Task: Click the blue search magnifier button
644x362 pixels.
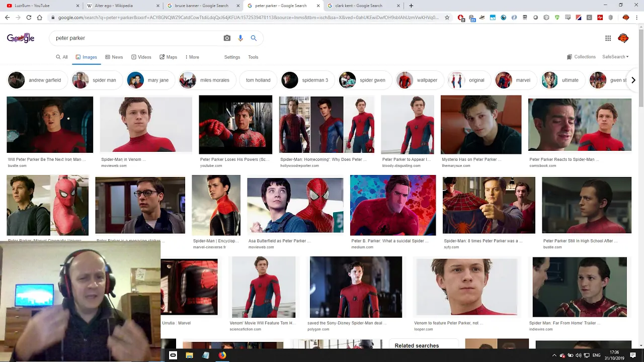Action: point(254,38)
